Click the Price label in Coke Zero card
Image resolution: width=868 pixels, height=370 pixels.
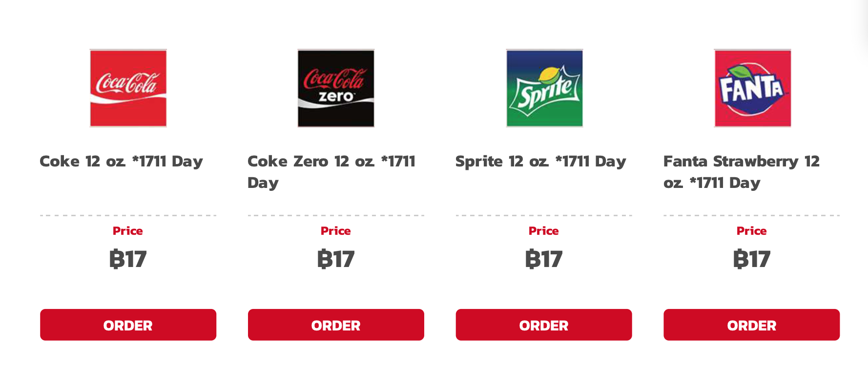click(x=336, y=231)
